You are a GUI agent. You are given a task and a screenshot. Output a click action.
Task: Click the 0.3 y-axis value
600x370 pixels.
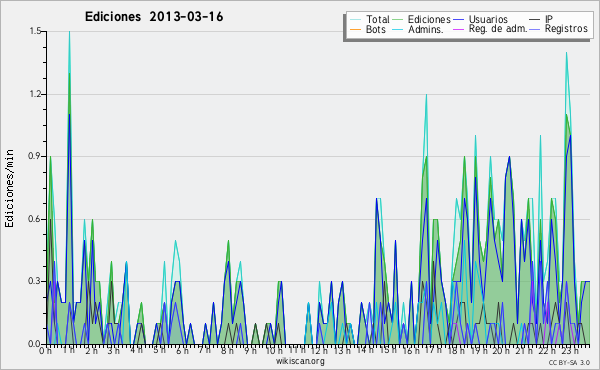[x=35, y=281]
